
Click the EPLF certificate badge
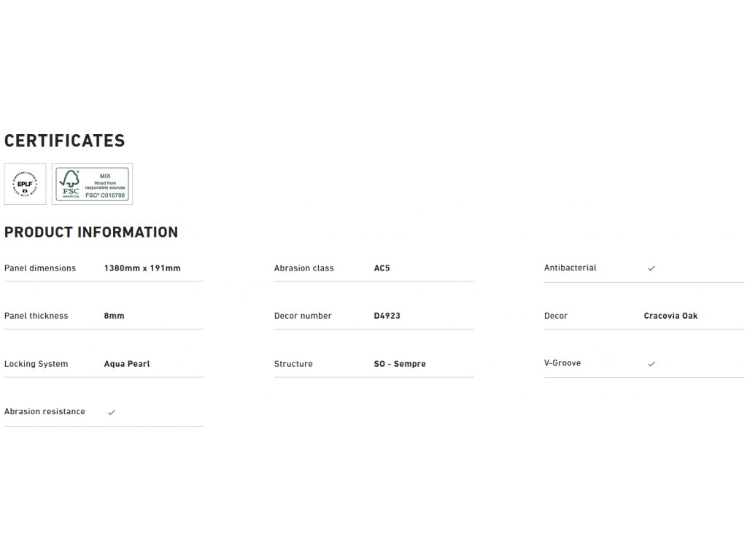point(25,184)
